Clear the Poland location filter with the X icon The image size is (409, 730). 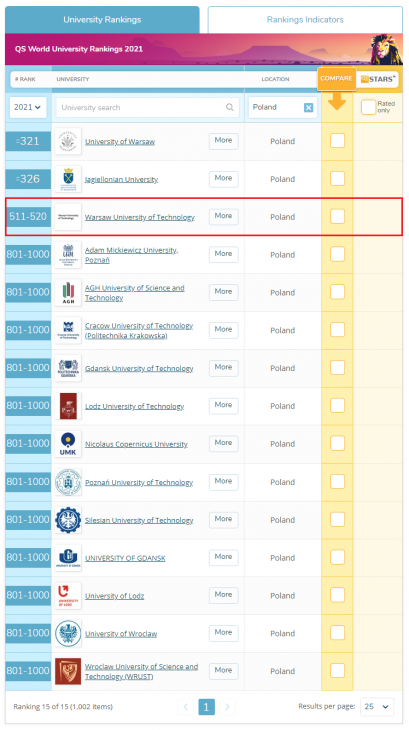click(x=308, y=108)
